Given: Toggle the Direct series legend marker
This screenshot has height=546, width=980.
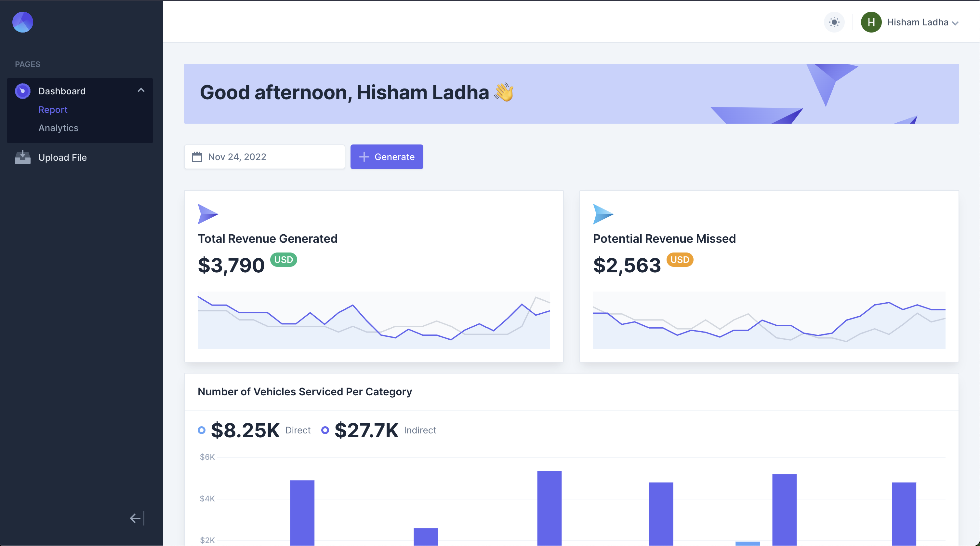Looking at the screenshot, I should [202, 430].
